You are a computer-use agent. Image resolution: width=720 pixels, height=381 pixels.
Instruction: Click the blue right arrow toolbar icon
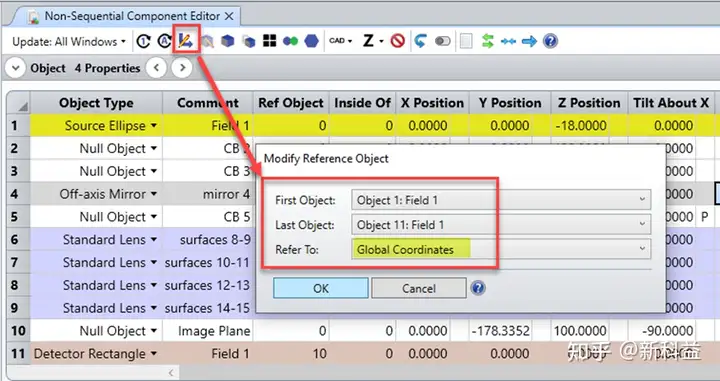(x=529, y=41)
